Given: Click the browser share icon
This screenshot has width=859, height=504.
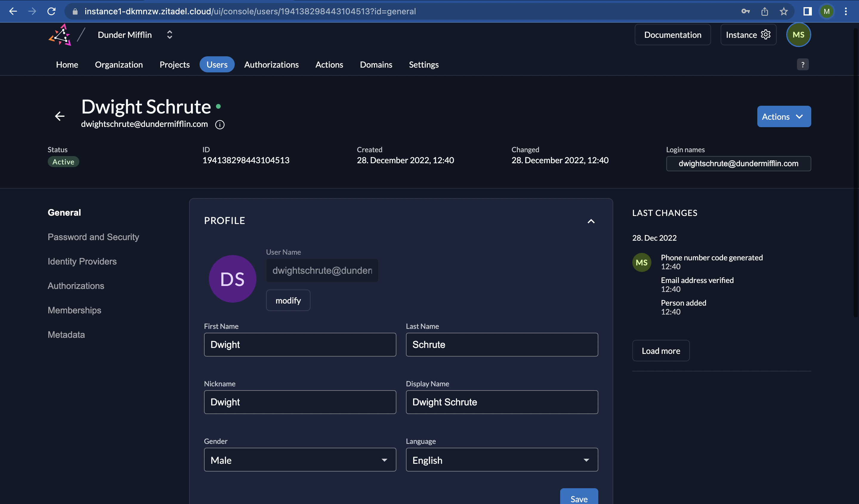Looking at the screenshot, I should pyautogui.click(x=764, y=11).
